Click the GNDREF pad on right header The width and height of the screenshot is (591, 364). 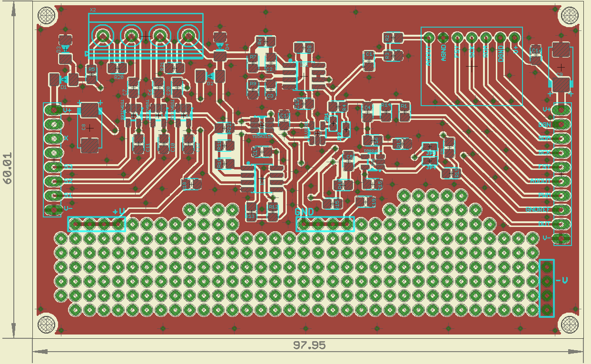click(x=562, y=209)
